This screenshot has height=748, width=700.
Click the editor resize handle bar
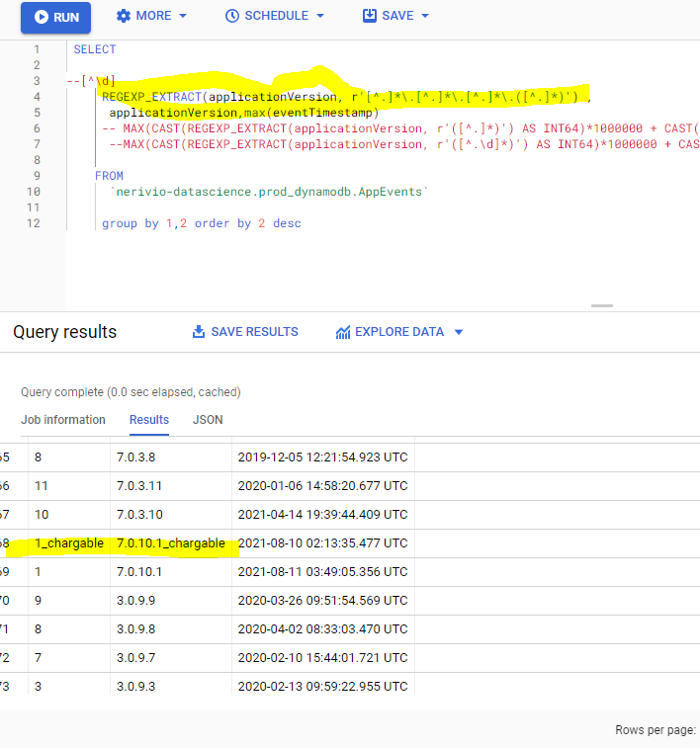pyautogui.click(x=602, y=305)
